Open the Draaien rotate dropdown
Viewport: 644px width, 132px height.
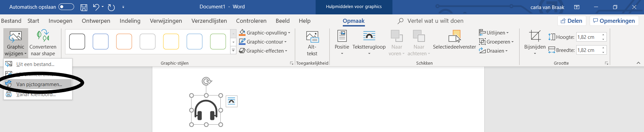point(493,51)
